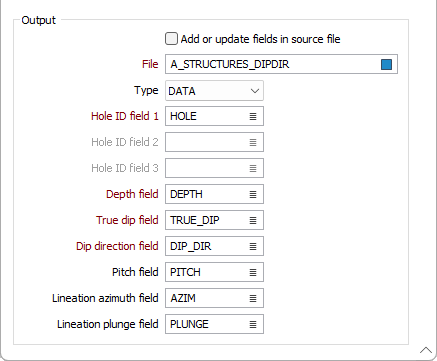This screenshot has width=437, height=361.
Task: Focus the DIP_DIR text field
Action: [214, 246]
